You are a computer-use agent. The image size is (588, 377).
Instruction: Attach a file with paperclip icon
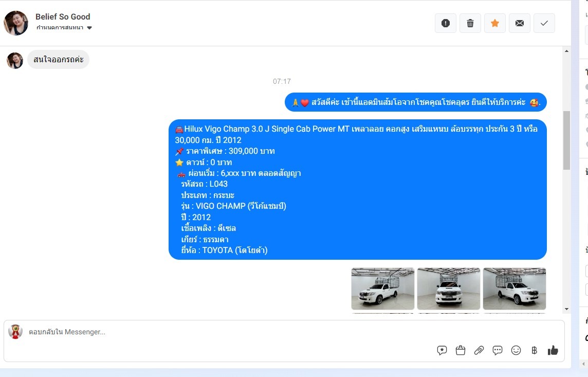[479, 350]
